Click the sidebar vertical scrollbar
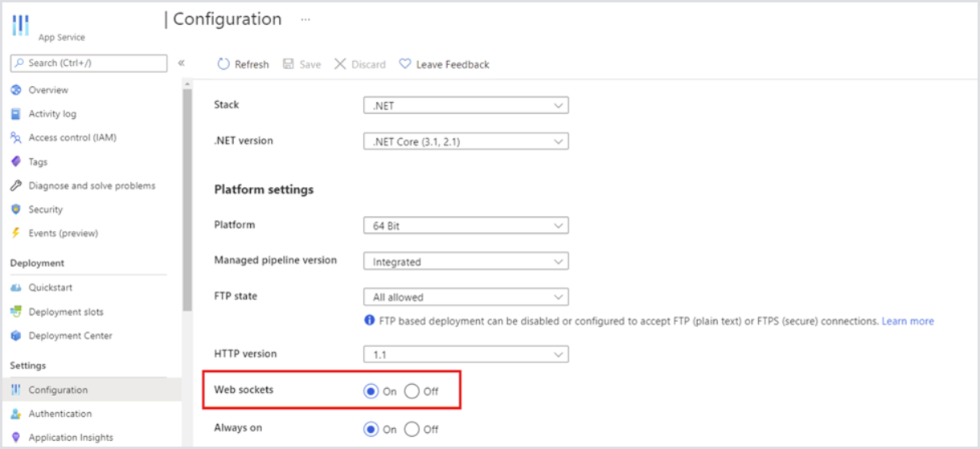This screenshot has height=449, width=980. pyautogui.click(x=187, y=201)
